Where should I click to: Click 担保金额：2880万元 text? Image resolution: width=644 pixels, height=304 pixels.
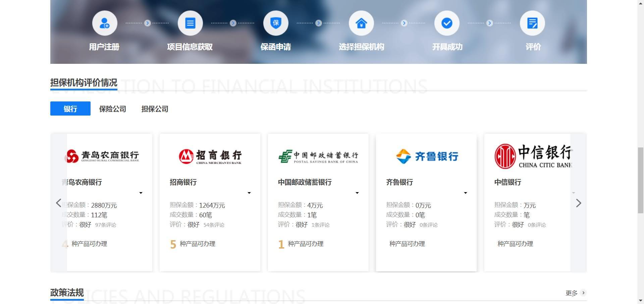click(x=90, y=205)
